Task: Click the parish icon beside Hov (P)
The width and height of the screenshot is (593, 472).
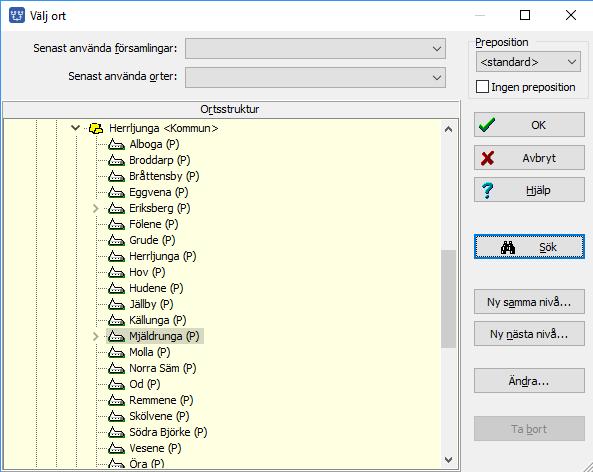Action: (x=116, y=272)
